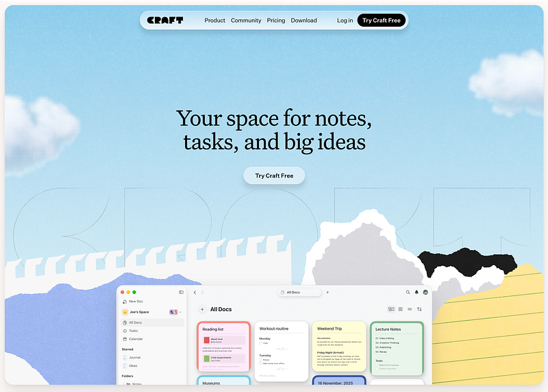Screen dimensions: 548x392
Task: Click the user profile avatar
Action: click(x=425, y=292)
